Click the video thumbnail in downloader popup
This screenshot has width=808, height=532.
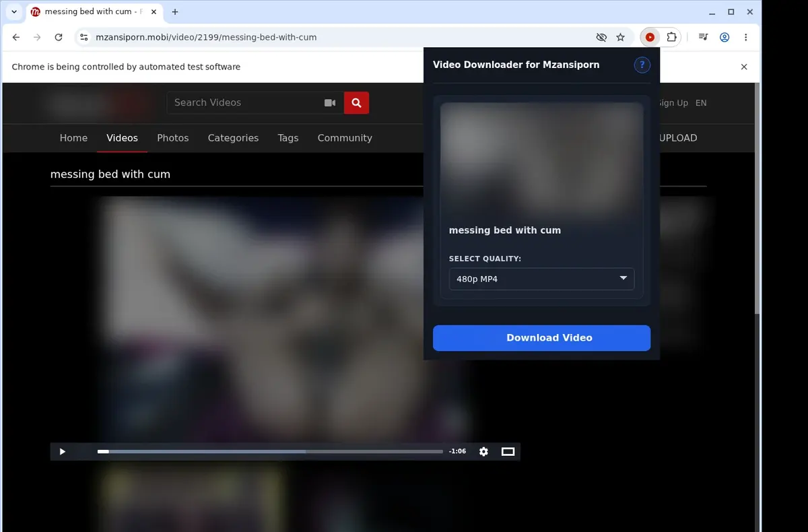[542, 159]
